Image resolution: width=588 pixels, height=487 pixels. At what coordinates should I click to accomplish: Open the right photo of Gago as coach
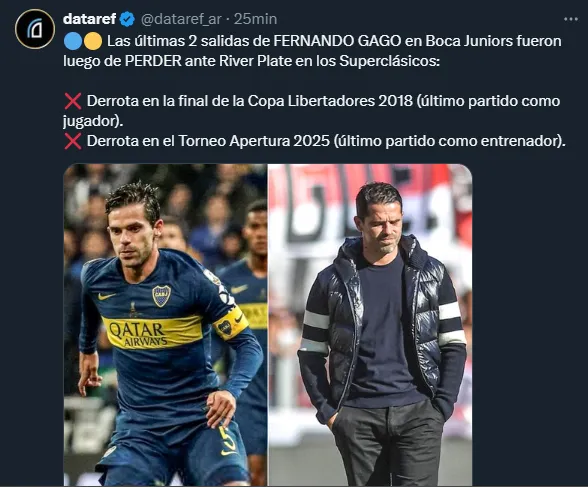[370, 325]
